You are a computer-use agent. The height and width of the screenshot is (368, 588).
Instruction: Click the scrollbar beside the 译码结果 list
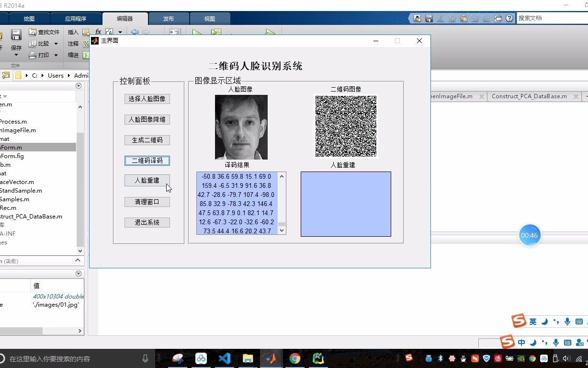pos(282,204)
